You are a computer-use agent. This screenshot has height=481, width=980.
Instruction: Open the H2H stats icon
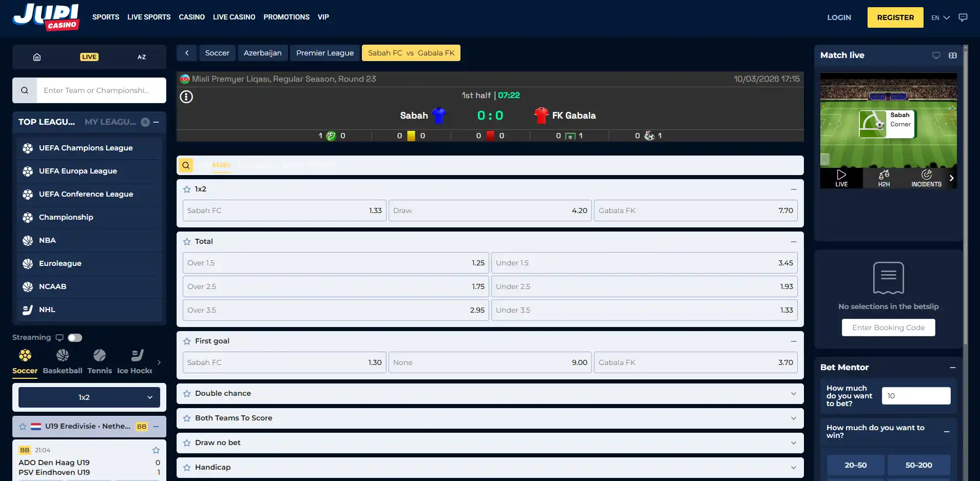(884, 178)
